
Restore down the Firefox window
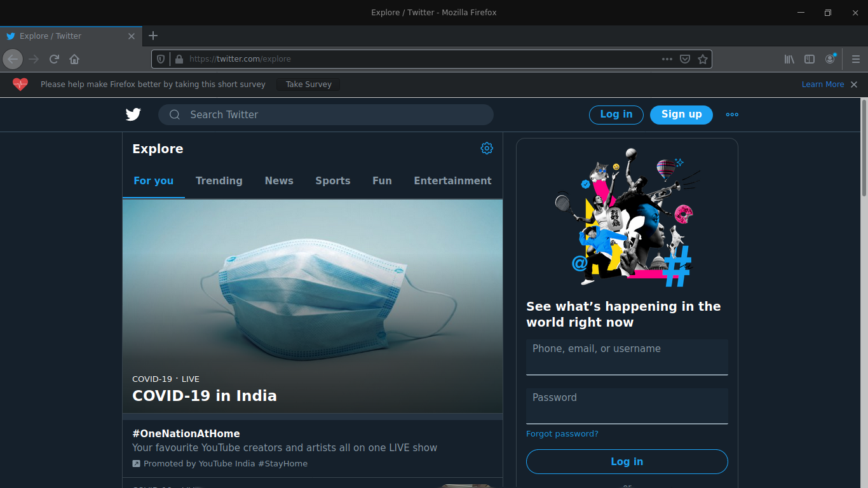[828, 13]
